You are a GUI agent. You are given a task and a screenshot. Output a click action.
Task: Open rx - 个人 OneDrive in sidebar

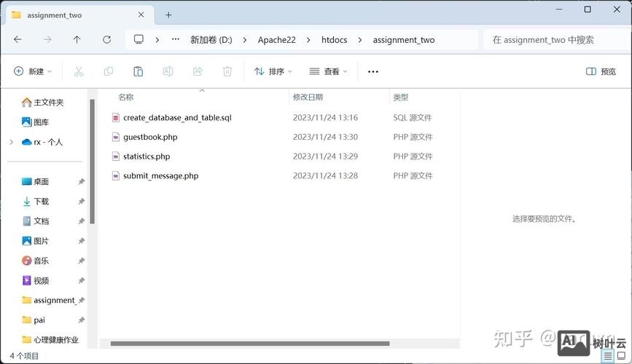(x=42, y=142)
